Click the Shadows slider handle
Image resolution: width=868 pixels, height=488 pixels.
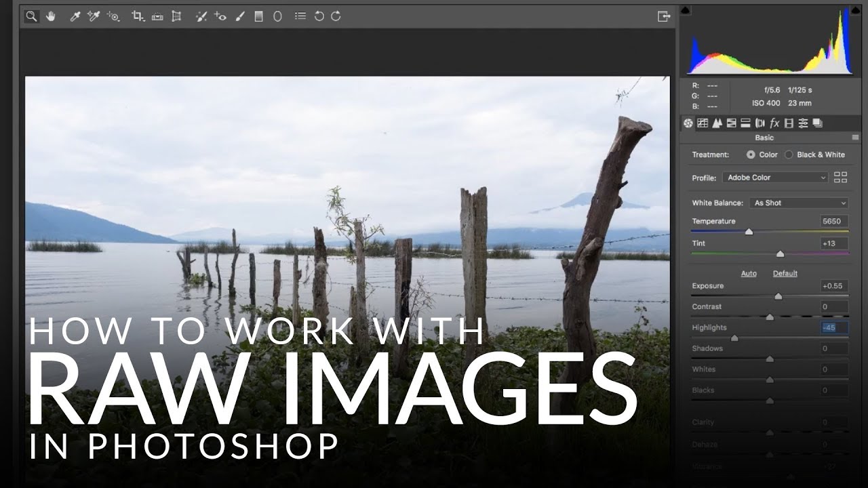(770, 359)
